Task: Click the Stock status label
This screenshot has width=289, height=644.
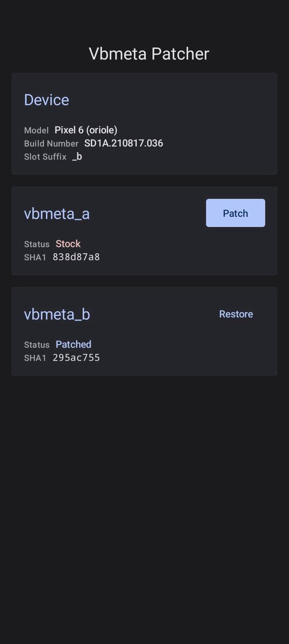Action: pos(68,244)
